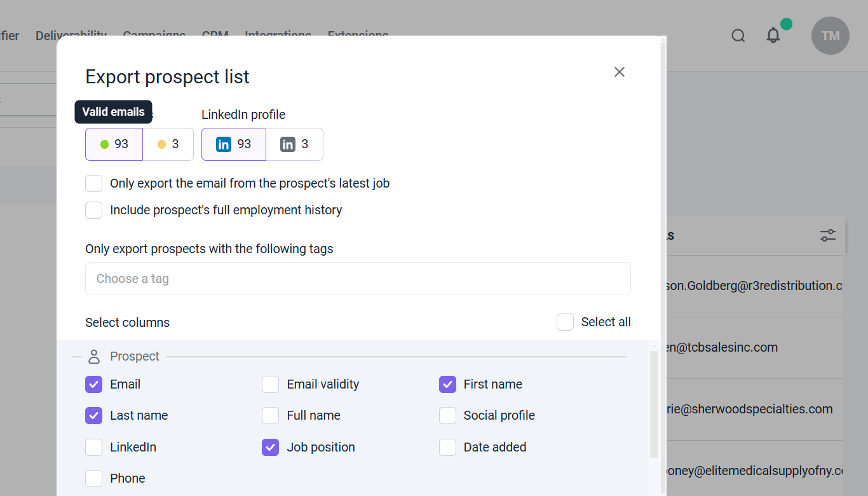Check the Phone column checkbox

[x=93, y=478]
